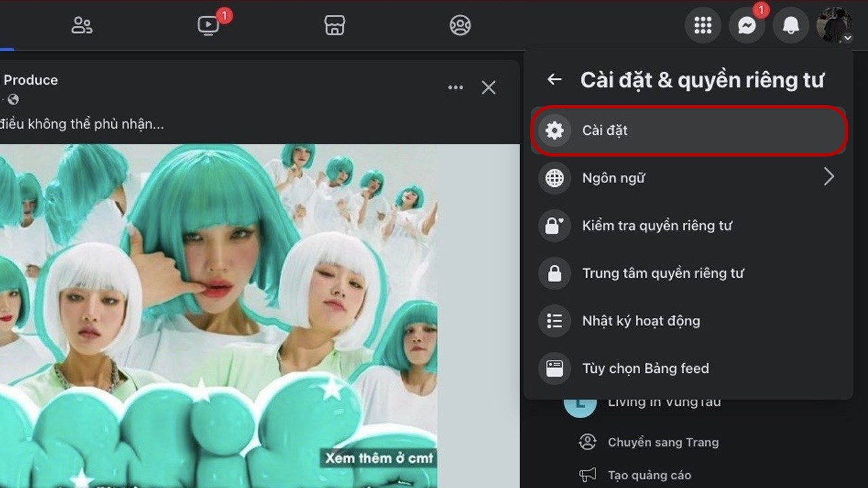Open Trung tâm quyền riêng tư

688,273
